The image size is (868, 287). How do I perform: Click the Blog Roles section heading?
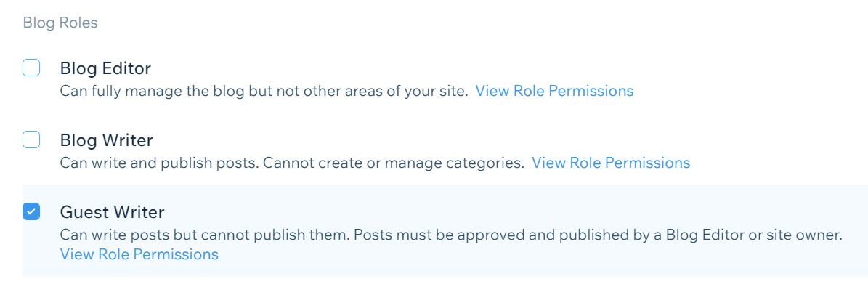coord(60,23)
